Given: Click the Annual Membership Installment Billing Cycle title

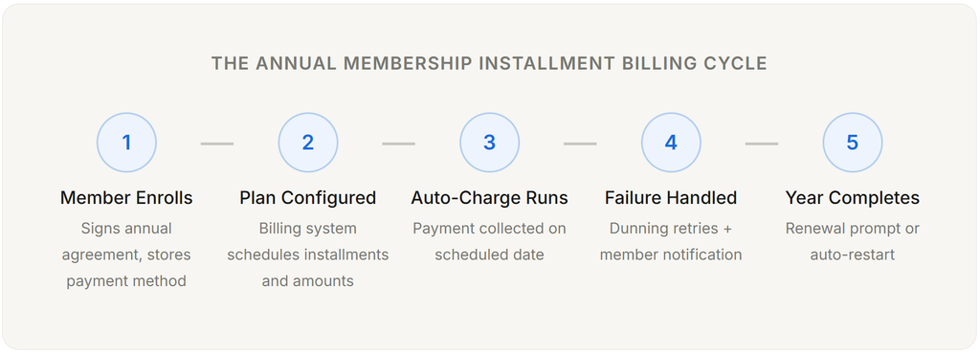Looking at the screenshot, I should click(489, 64).
